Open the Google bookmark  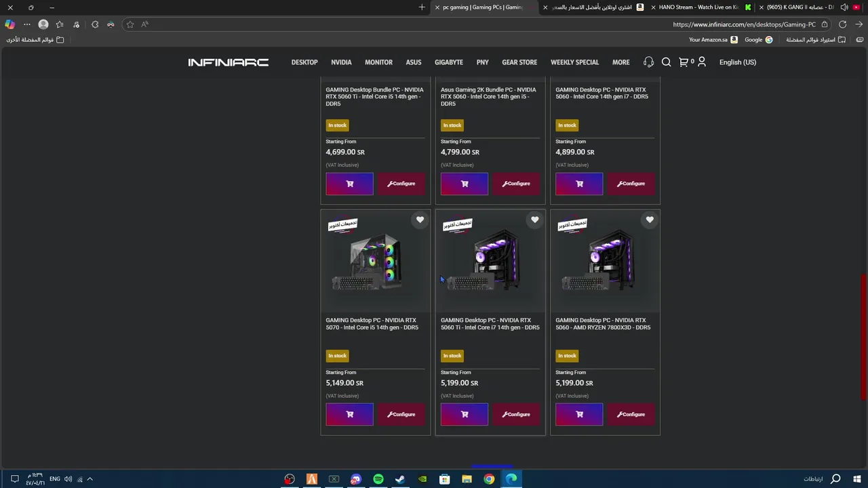click(758, 40)
